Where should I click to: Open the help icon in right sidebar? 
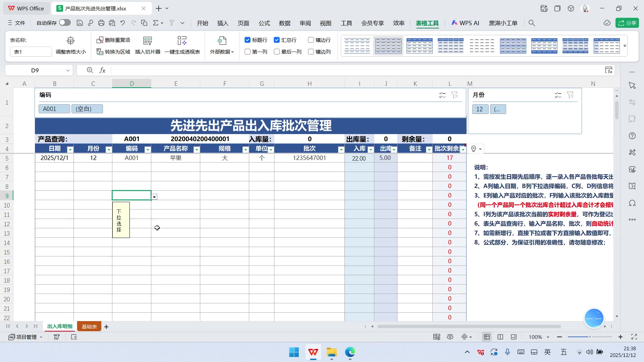(633, 136)
